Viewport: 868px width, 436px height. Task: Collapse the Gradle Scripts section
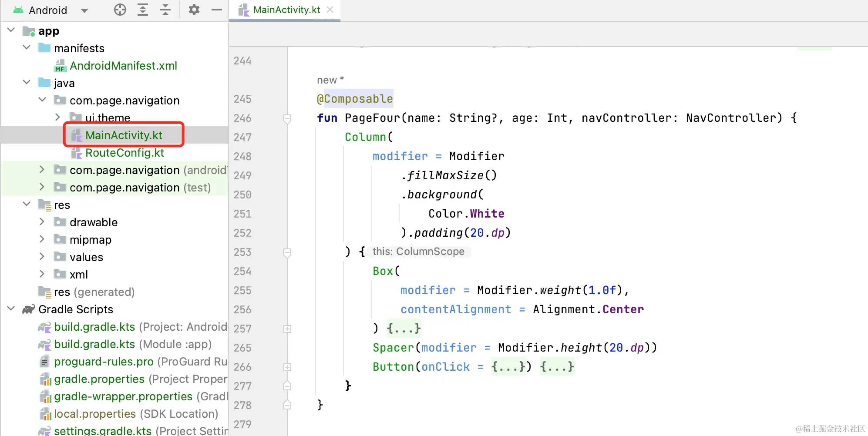coord(11,309)
